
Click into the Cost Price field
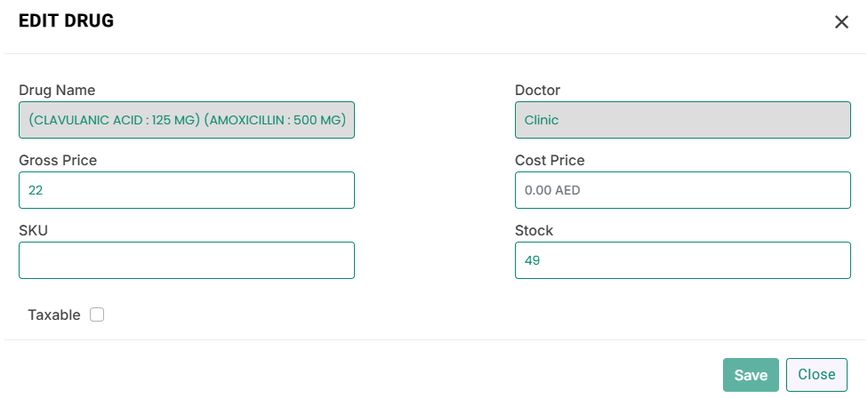tap(682, 190)
